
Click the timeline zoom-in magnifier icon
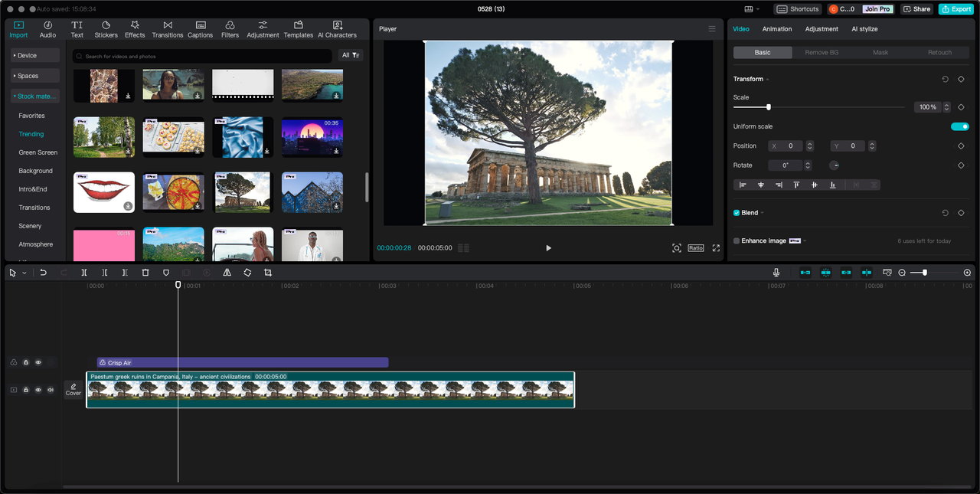pos(967,273)
